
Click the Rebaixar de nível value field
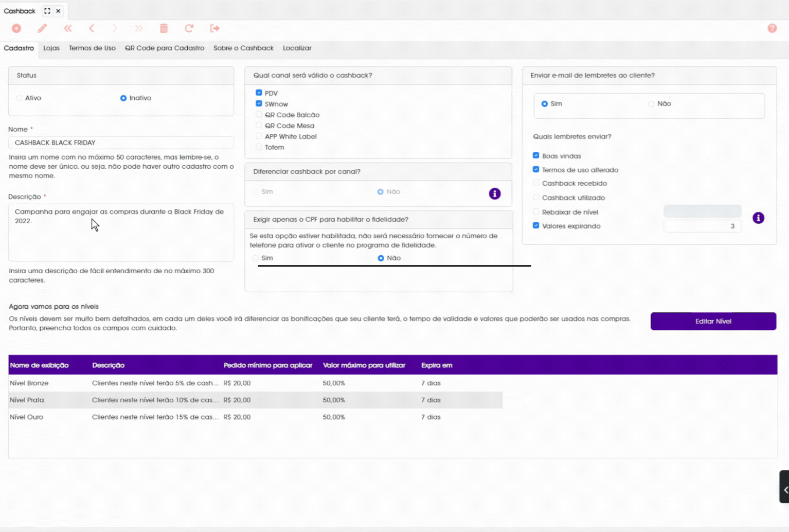click(x=702, y=211)
